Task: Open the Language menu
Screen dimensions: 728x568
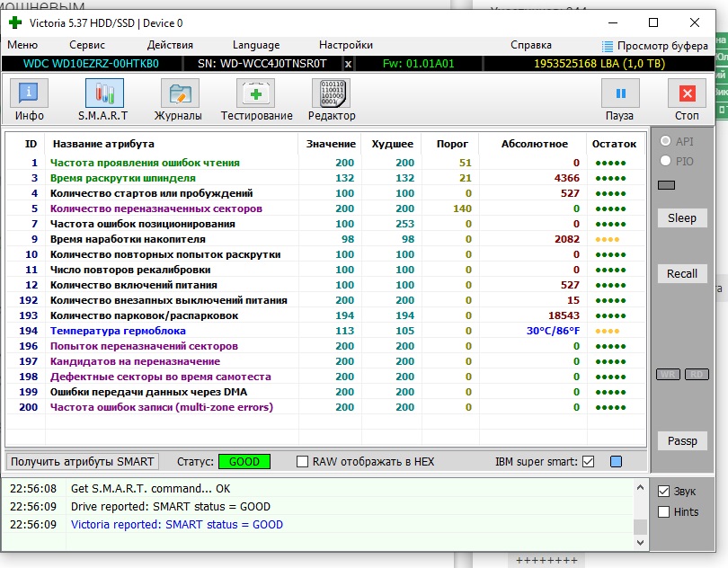Action: (x=256, y=45)
